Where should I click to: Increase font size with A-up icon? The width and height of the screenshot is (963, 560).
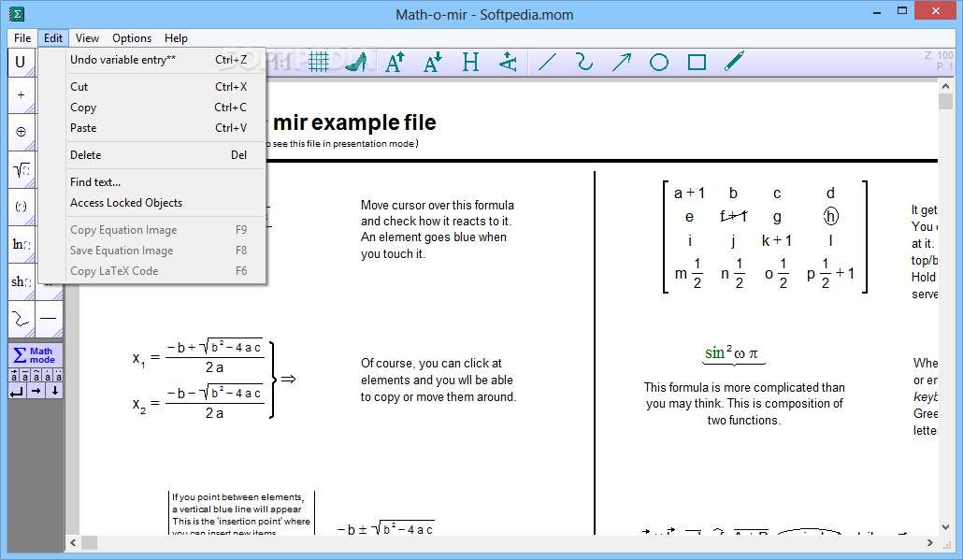point(395,62)
